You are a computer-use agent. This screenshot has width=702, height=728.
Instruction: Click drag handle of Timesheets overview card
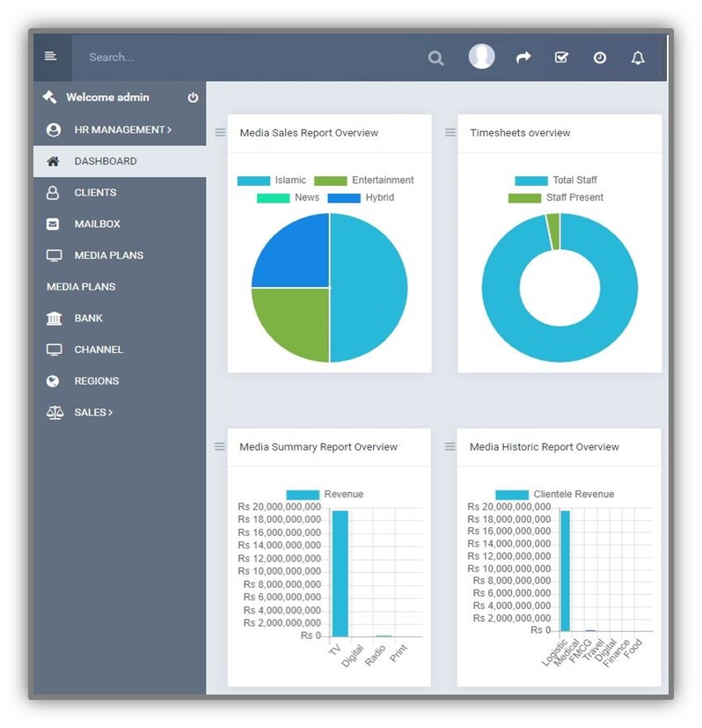point(450,133)
